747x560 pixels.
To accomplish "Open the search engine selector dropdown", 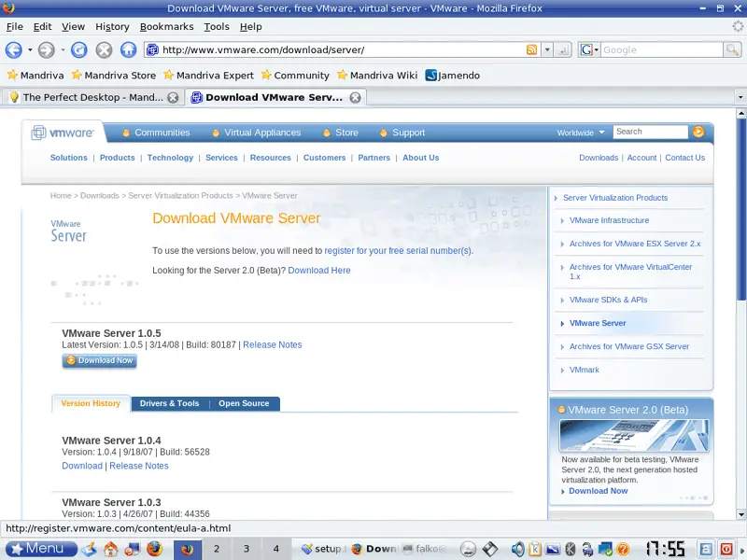I will click(x=589, y=49).
